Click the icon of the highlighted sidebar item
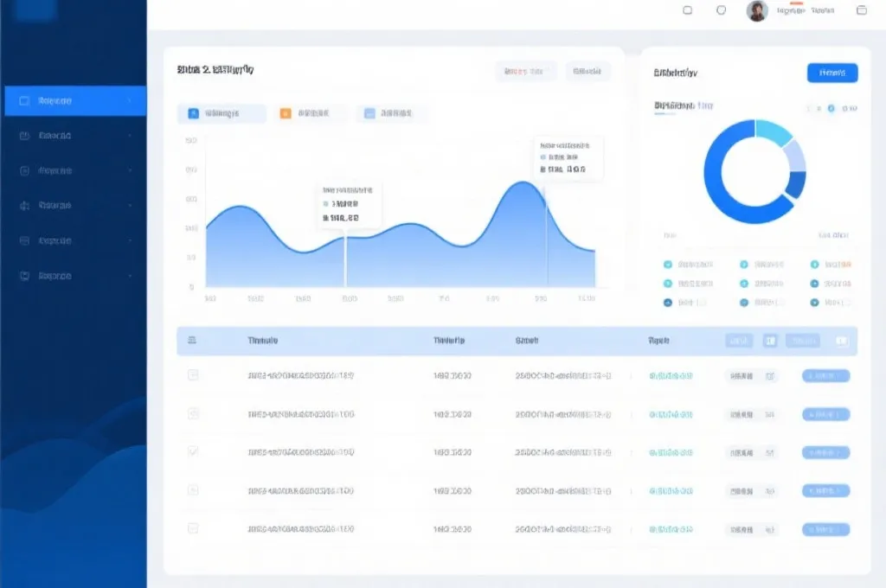The height and width of the screenshot is (588, 886). 24,101
